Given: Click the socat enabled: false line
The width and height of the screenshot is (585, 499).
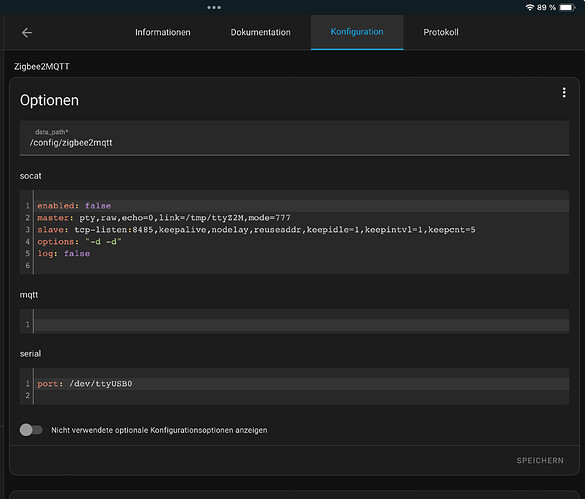Looking at the screenshot, I should click(x=301, y=206).
